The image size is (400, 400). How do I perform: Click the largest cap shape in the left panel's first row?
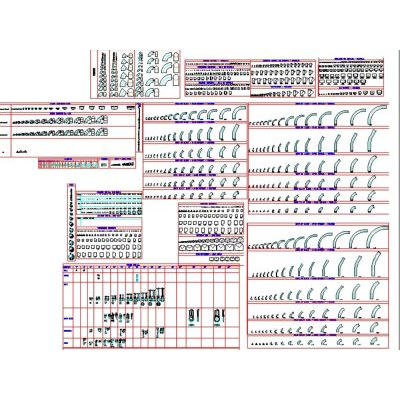(x=131, y=108)
